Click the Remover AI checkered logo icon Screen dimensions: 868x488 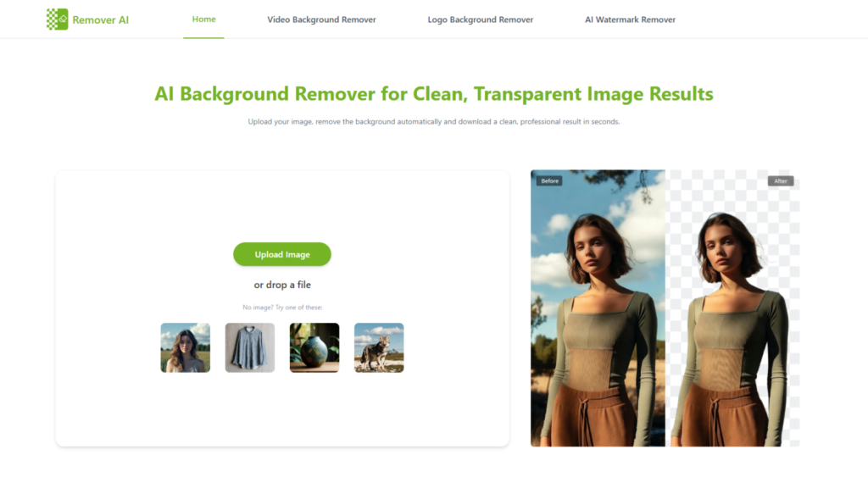coord(57,19)
